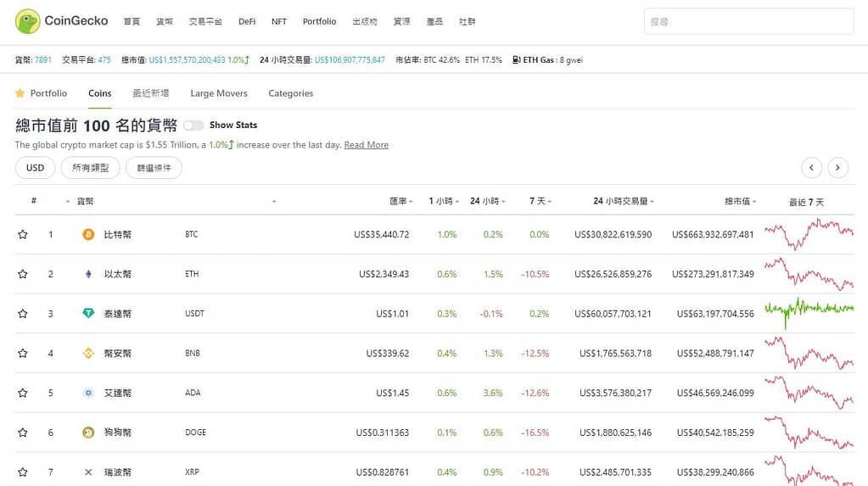Sort by the 24 小時交易量 column
The height and width of the screenshot is (486, 868).
coord(624,201)
